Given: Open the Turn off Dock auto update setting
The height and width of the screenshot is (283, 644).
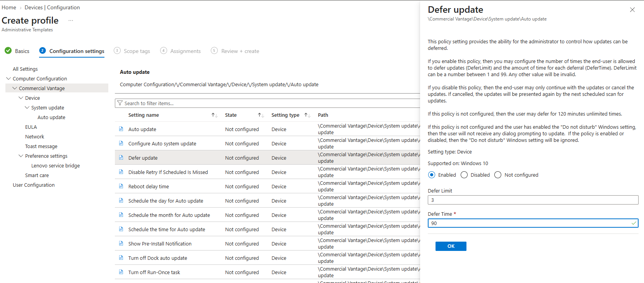Looking at the screenshot, I should [x=158, y=258].
